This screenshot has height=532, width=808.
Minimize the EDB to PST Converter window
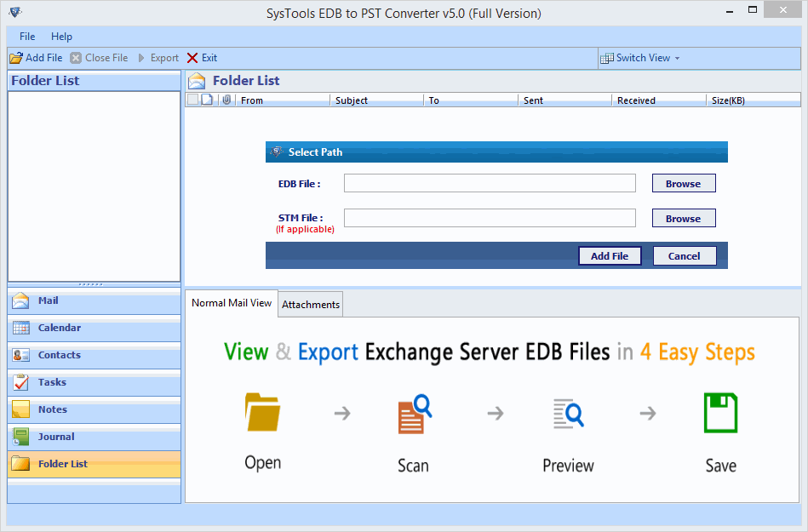(730, 11)
